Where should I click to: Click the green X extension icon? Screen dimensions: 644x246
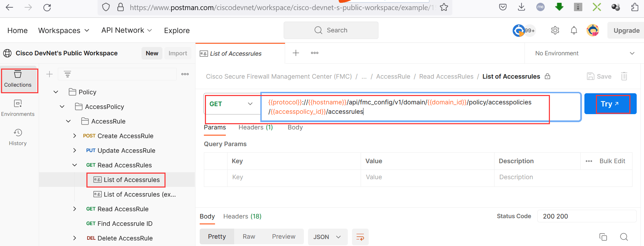tap(597, 7)
